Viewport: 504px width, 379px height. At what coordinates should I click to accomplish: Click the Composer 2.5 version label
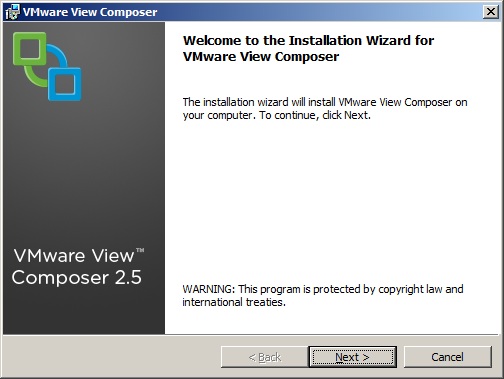pos(77,277)
